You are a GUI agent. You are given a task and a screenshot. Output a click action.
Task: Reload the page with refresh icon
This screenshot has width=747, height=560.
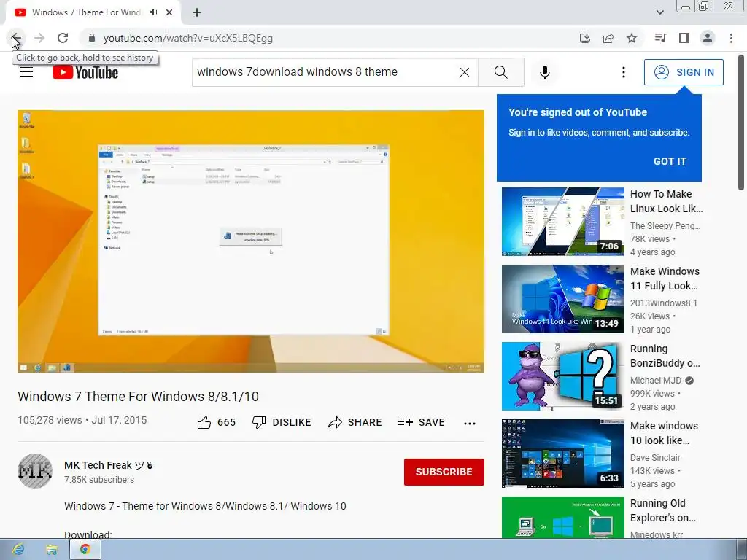(63, 38)
